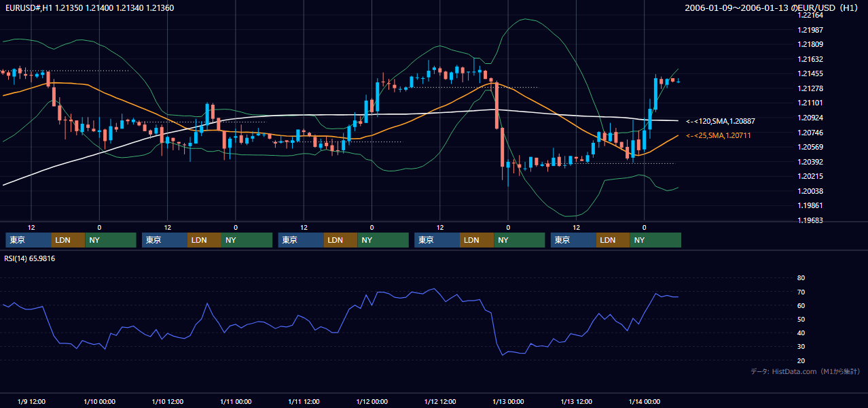The image size is (868, 408).
Task: Click price axis value 1.21987
Action: (810, 30)
